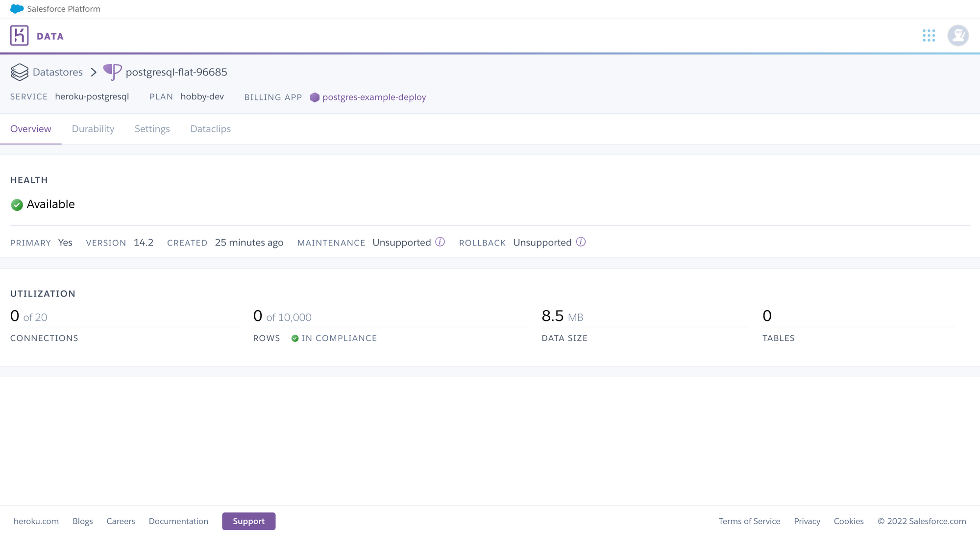Click the Primary 'Yes' value
This screenshot has width=980, height=535.
click(x=65, y=243)
